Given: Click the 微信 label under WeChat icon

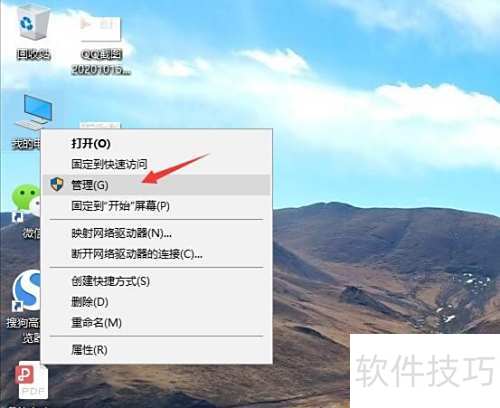Looking at the screenshot, I should [32, 234].
